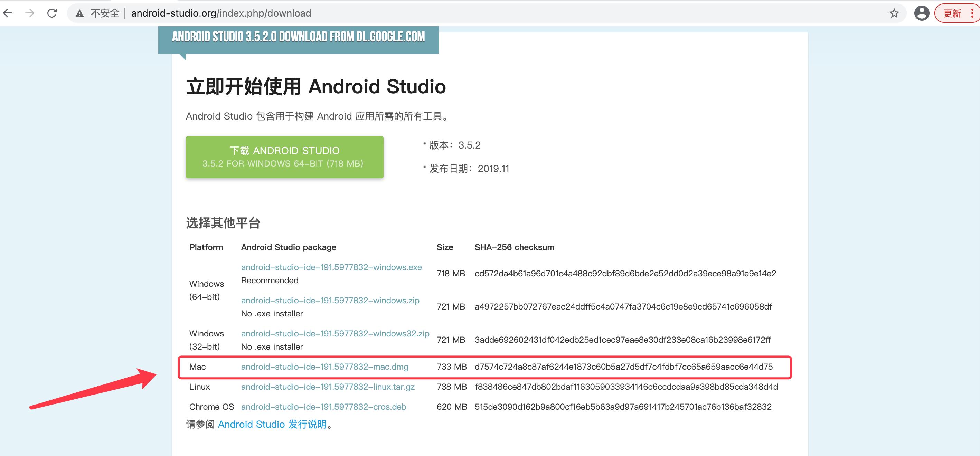Download android-studio-ide-191.5977832-mac.dmg

pos(324,367)
